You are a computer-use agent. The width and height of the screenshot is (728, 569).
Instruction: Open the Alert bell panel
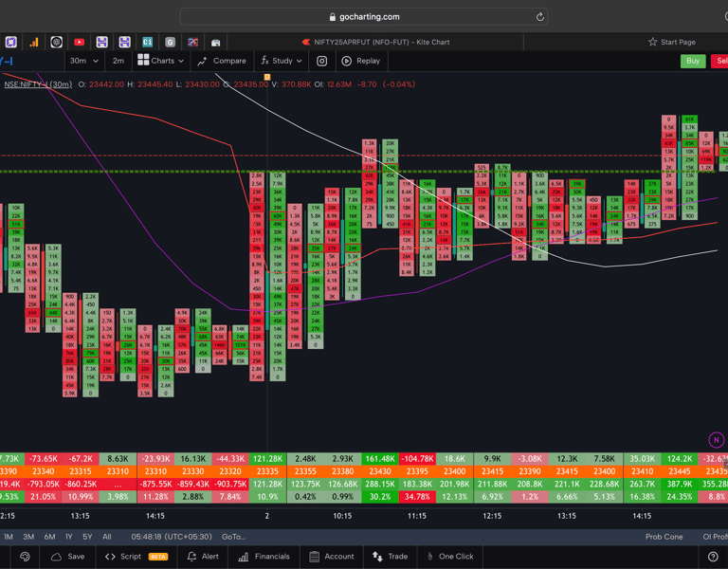(203, 557)
